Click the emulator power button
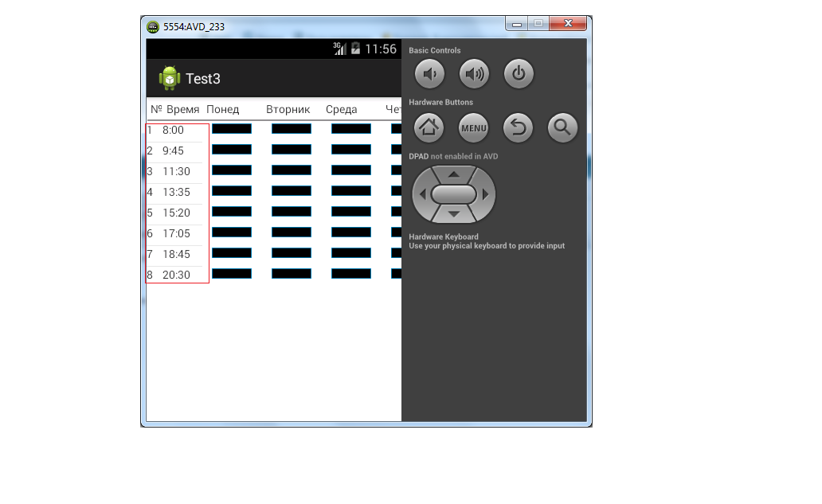 519,74
